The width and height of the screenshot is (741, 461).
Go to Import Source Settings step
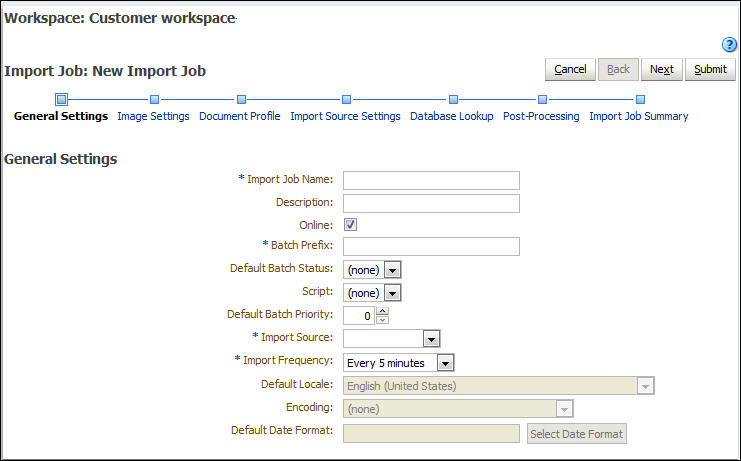click(x=345, y=116)
